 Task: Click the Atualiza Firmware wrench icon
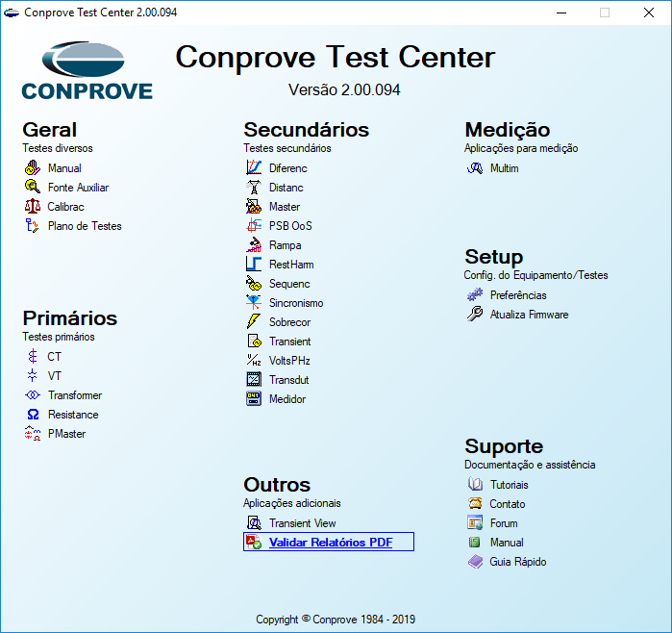point(475,314)
